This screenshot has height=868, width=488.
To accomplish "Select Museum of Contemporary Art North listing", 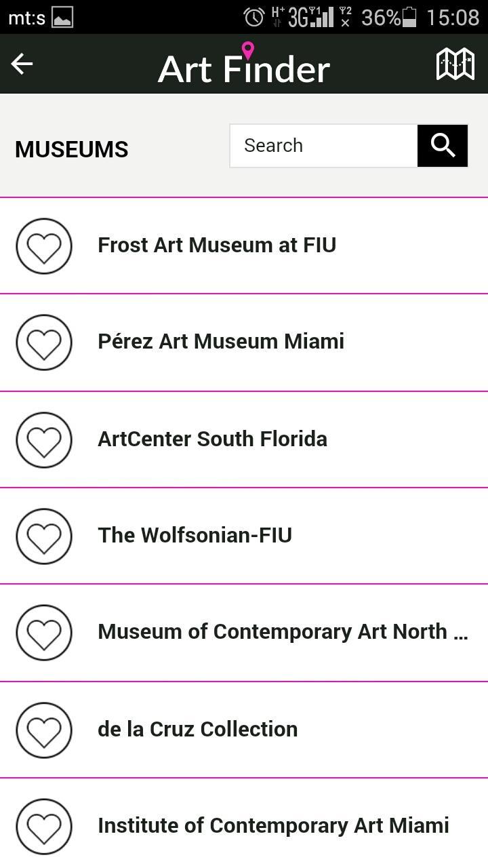I will coord(244,633).
